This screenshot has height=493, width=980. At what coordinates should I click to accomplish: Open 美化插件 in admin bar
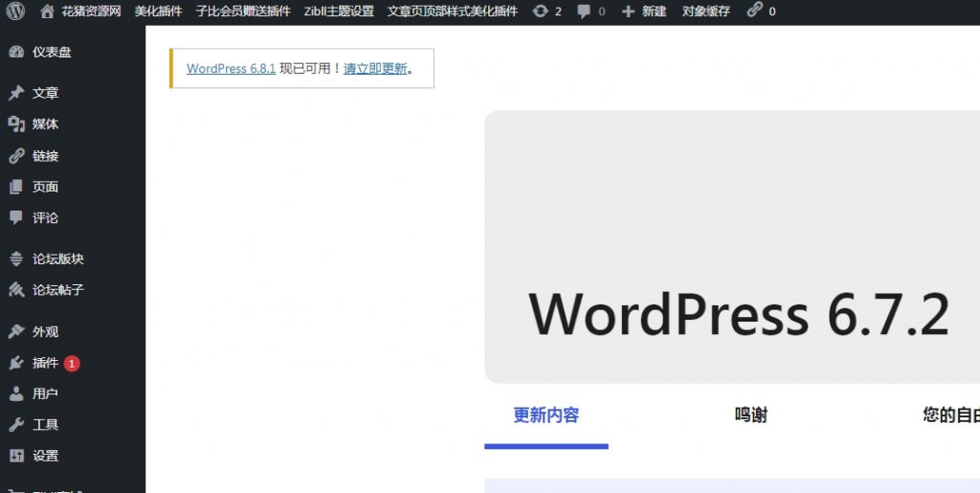158,11
